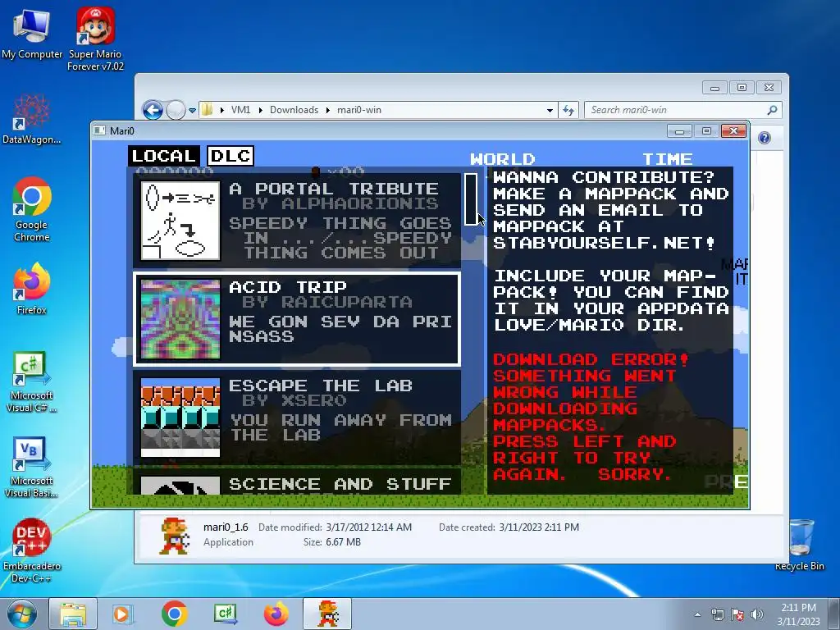Open the taskbar clock and date

[x=798, y=614]
